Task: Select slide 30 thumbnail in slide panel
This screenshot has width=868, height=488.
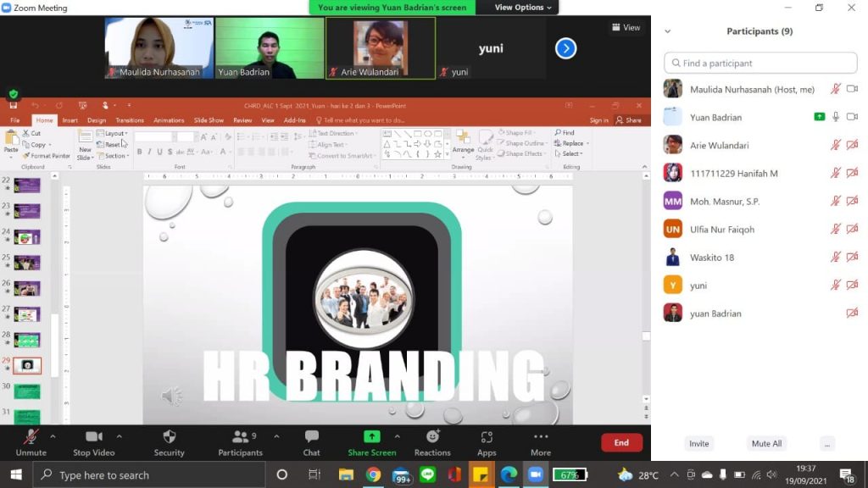Action: click(x=27, y=391)
